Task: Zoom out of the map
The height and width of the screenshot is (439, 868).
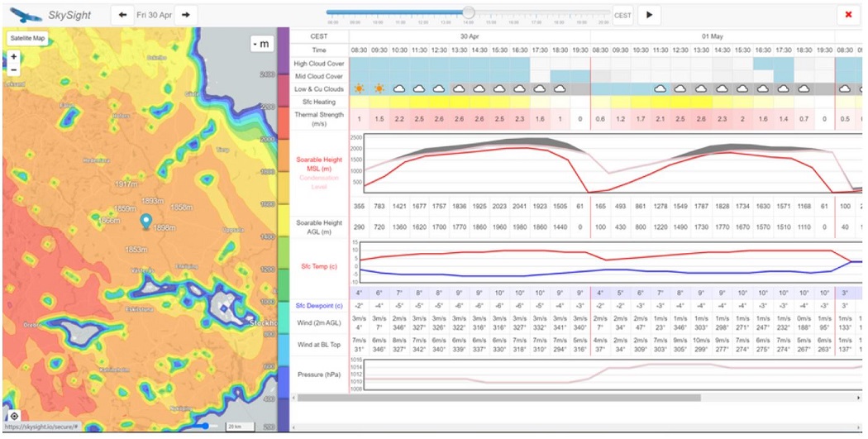Action: tap(13, 70)
